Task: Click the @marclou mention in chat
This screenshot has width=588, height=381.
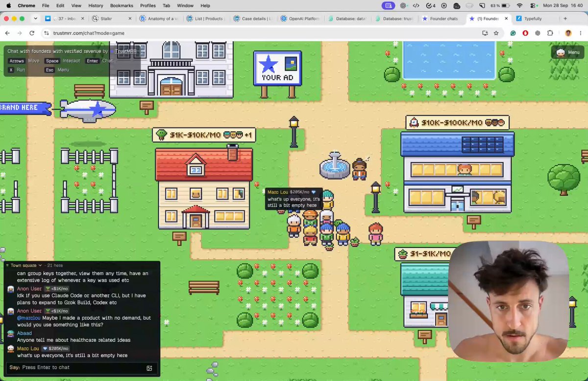Action: (29, 318)
